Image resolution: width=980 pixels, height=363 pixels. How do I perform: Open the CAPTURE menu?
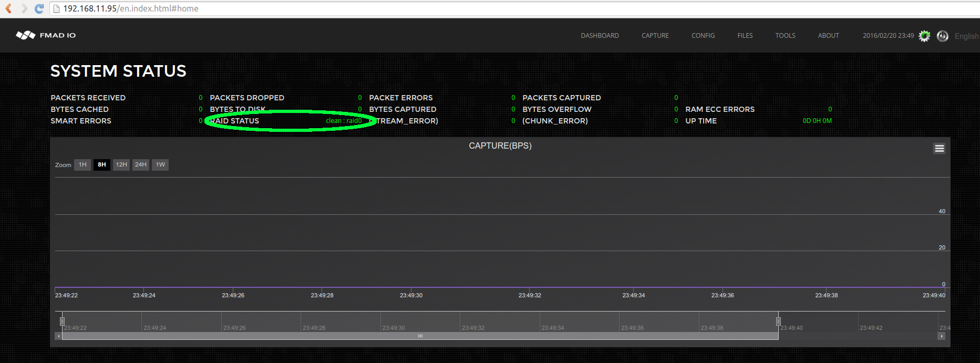pyautogui.click(x=655, y=36)
